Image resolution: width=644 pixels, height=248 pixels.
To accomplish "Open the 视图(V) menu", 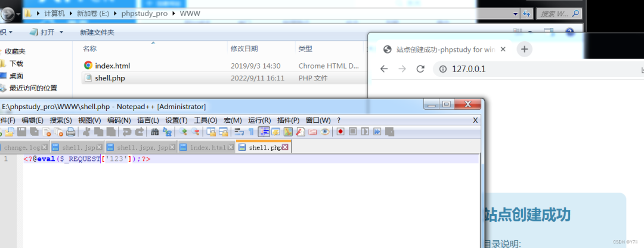I will coord(89,120).
